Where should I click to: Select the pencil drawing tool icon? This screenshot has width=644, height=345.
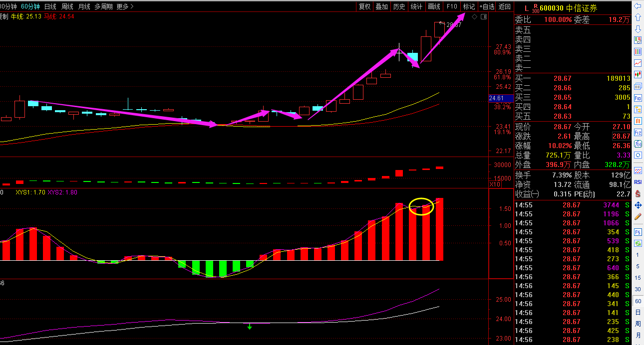(x=638, y=217)
